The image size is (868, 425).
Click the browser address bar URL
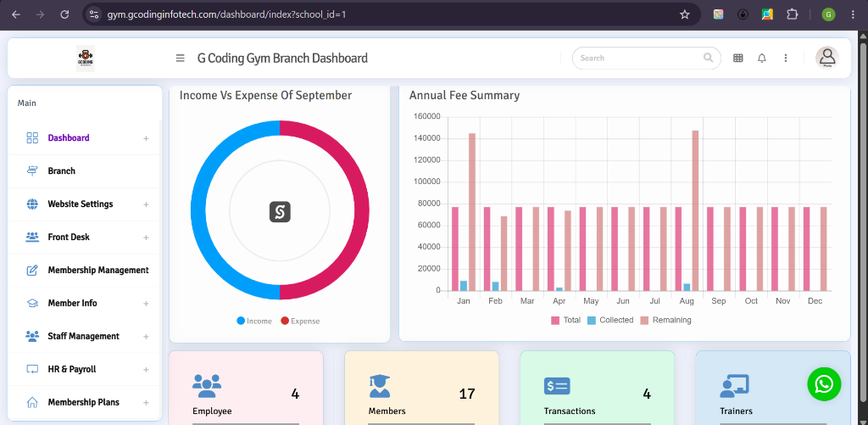click(227, 15)
